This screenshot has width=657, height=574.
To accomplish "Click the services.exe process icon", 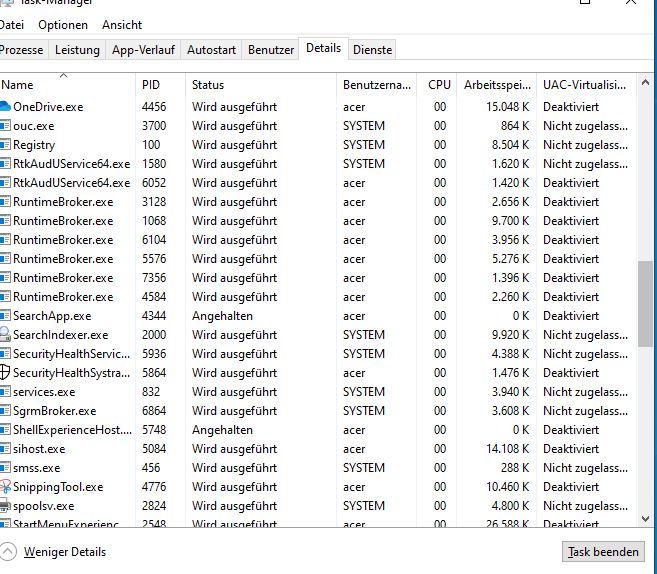I will (5, 391).
